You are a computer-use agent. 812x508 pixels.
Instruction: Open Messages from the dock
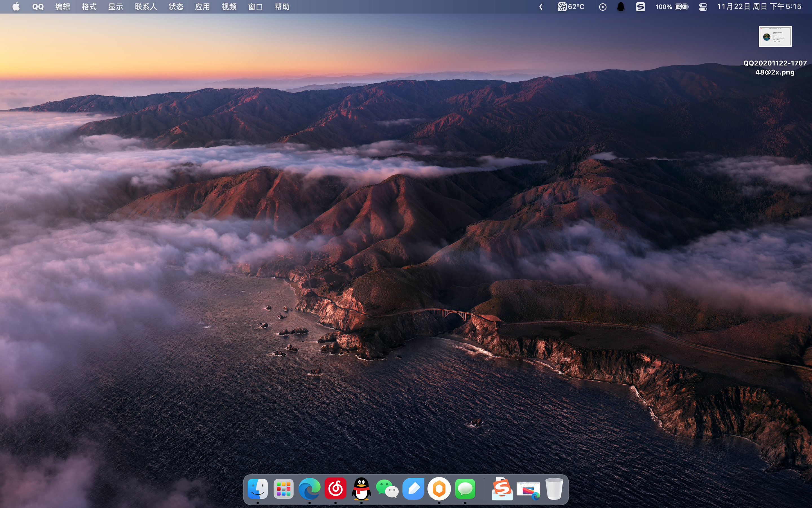click(x=465, y=489)
